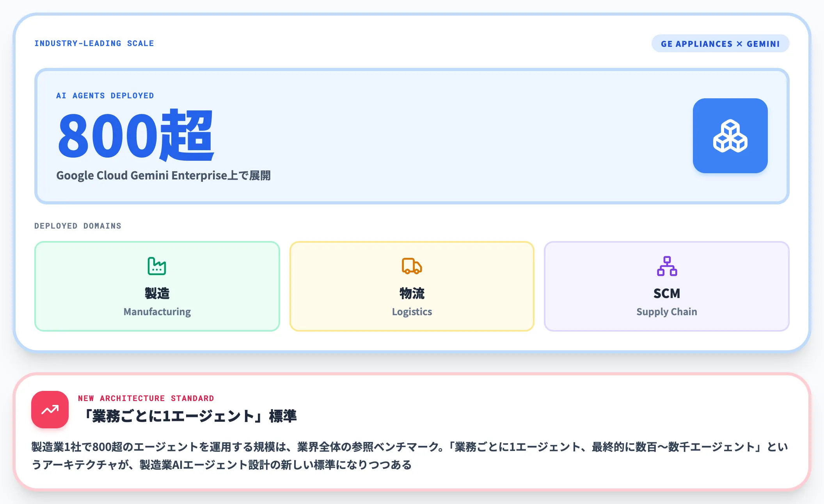Click the Google Cloud Gemini Enterprise上で展開 text
824x504 pixels.
(x=163, y=176)
